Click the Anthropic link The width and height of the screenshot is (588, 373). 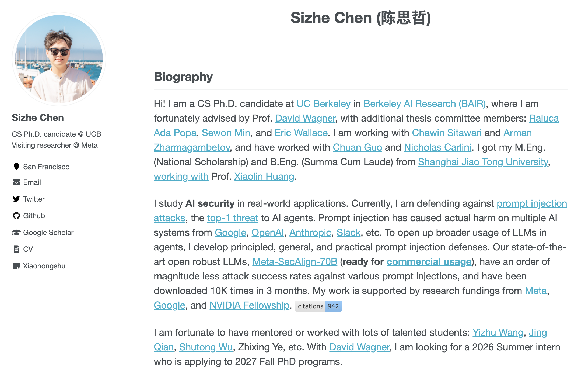[310, 233]
